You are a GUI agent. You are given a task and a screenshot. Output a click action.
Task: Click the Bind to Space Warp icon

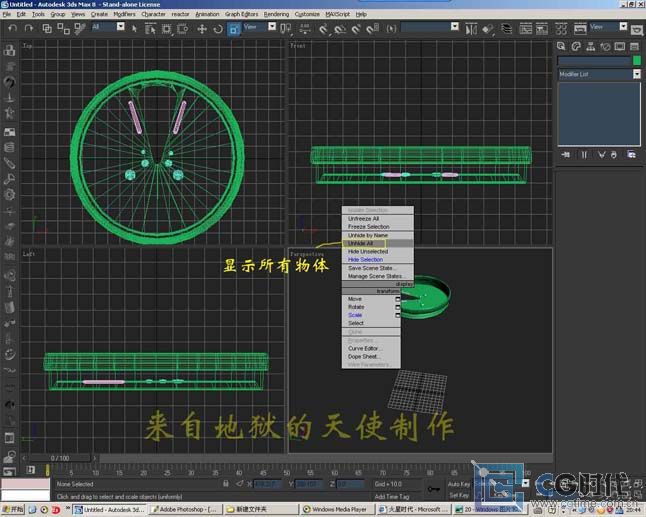coord(80,28)
